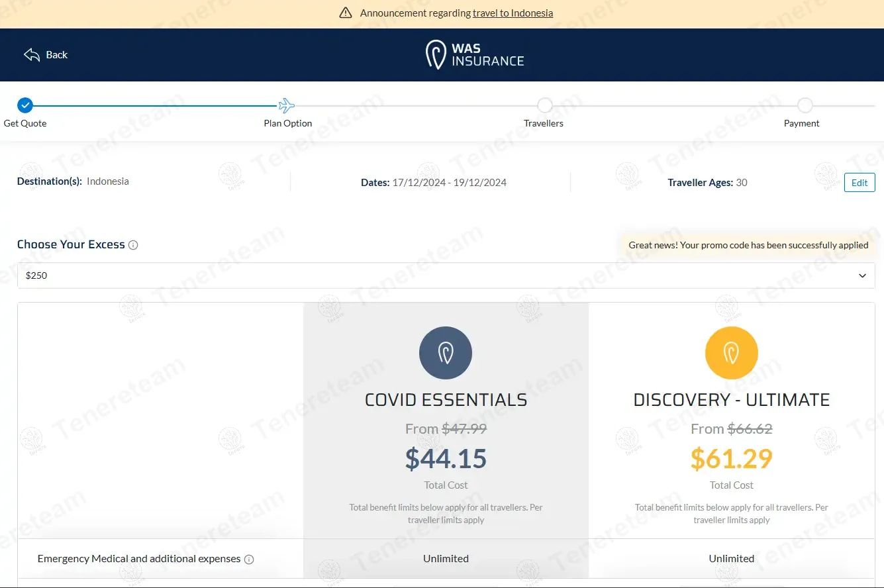Open the $250 excess dropdown
This screenshot has width=884, height=588.
pyautogui.click(x=446, y=275)
